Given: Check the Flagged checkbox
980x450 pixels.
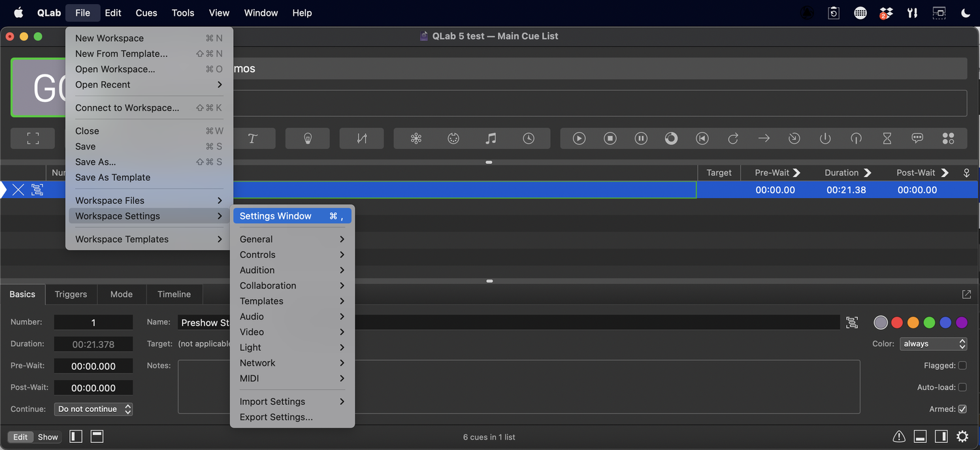Looking at the screenshot, I should coord(963,365).
